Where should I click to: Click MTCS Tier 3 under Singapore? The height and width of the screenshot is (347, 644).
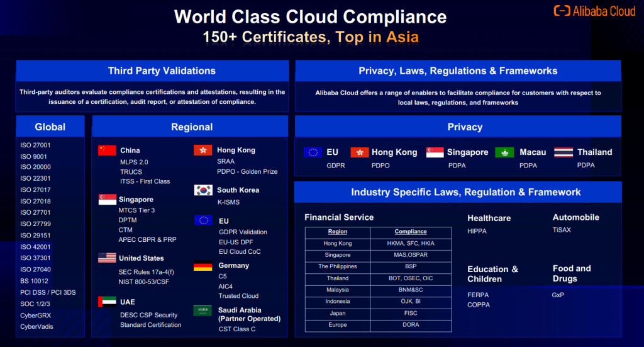[x=136, y=210]
